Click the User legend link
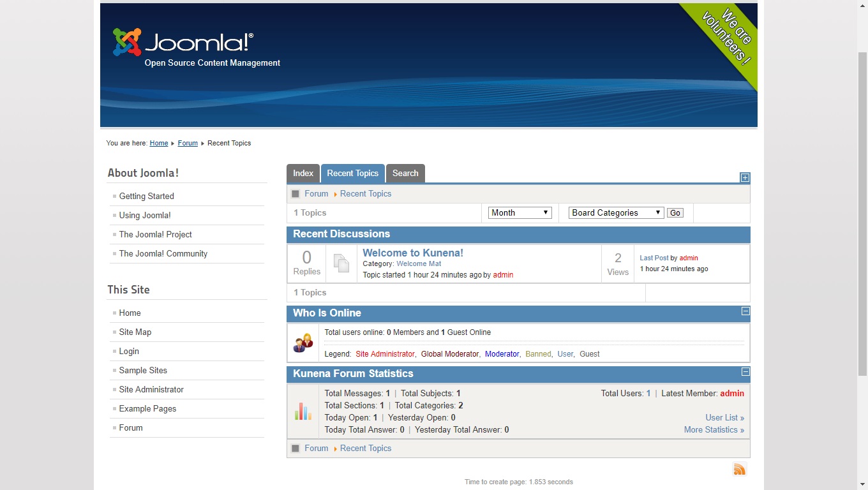This screenshot has height=490, width=868. pos(565,353)
